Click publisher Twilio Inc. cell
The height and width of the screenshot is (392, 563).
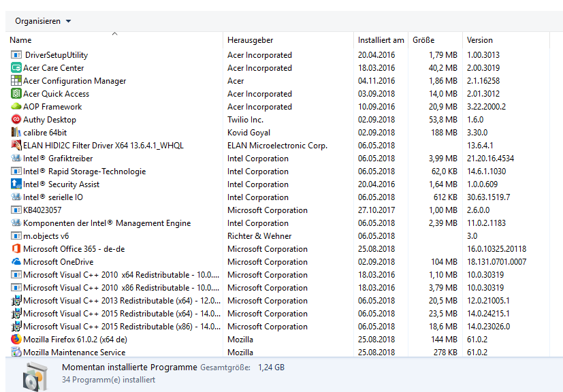245,120
